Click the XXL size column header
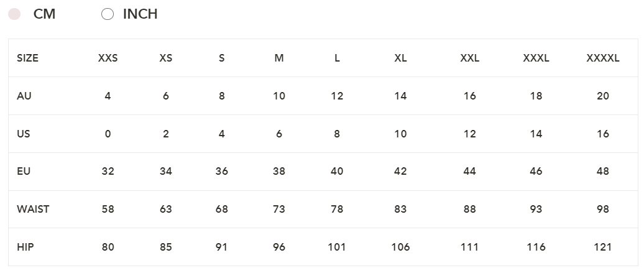Image resolution: width=644 pixels, height=273 pixels. (x=469, y=58)
